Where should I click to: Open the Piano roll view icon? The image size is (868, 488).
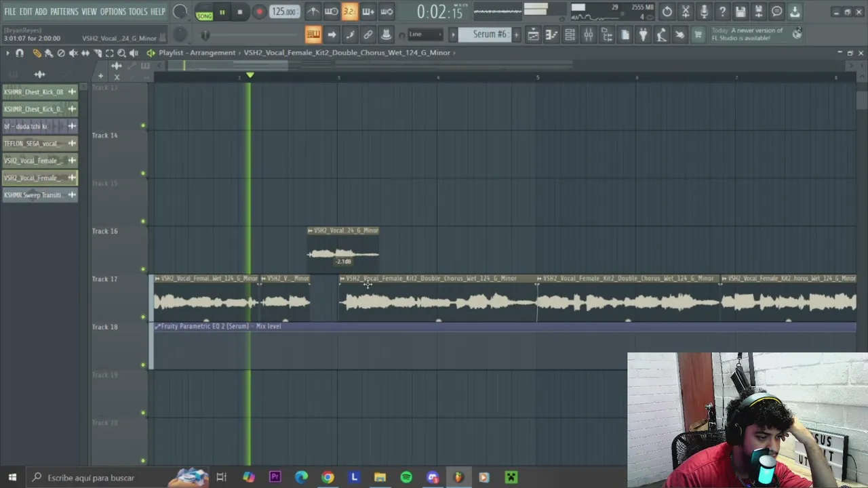coord(551,35)
